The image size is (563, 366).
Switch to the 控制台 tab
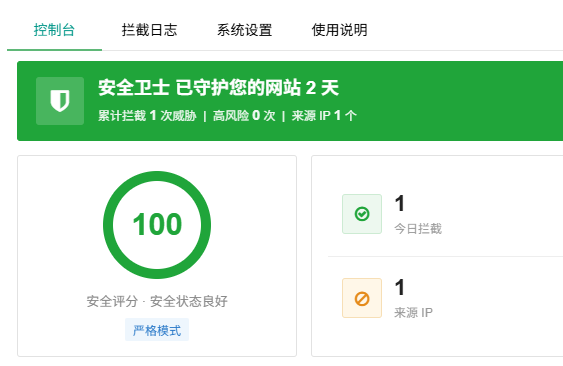54,30
